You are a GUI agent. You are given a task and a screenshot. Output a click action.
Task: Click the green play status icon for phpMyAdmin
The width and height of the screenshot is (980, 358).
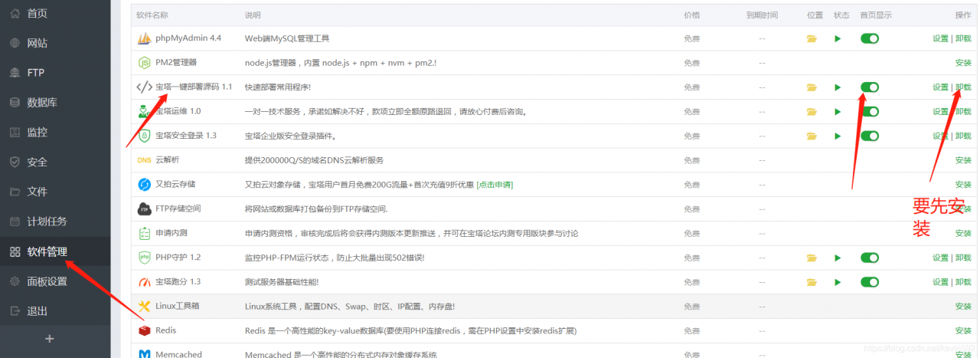[838, 38]
